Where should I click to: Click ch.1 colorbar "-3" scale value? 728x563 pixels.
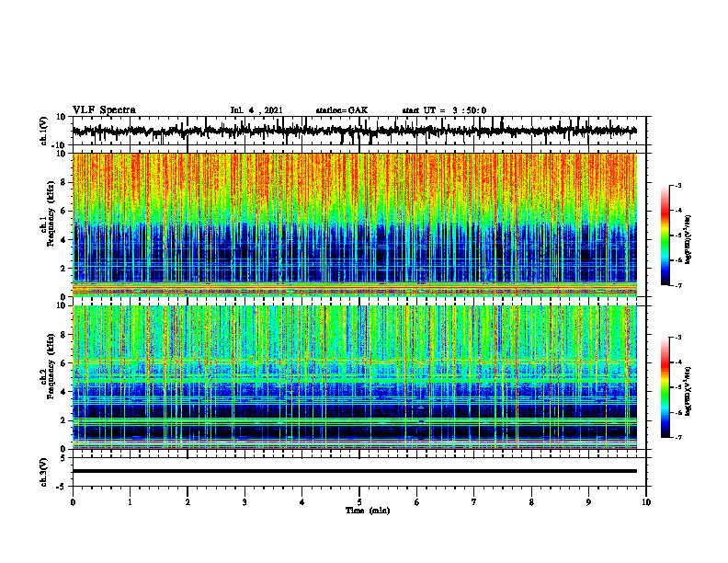pos(678,186)
